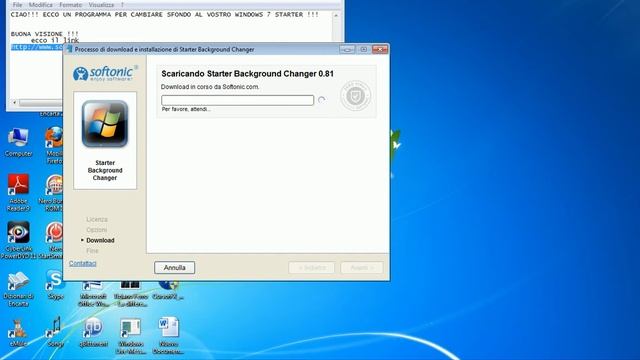Image resolution: width=640 pixels, height=360 pixels.
Task: Open the ? help menu in Notepad
Action: (x=122, y=5)
